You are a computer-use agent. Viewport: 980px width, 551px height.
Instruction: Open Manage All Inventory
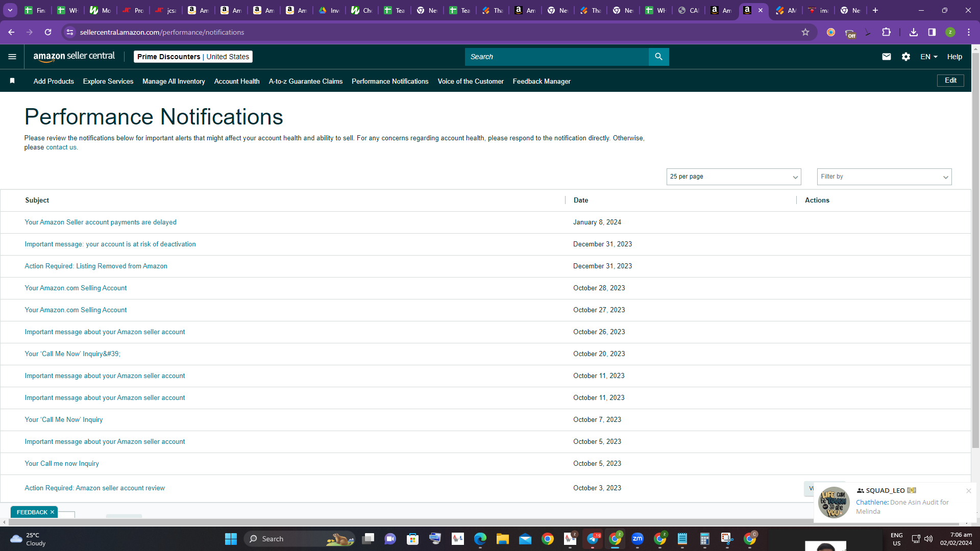coord(174,81)
